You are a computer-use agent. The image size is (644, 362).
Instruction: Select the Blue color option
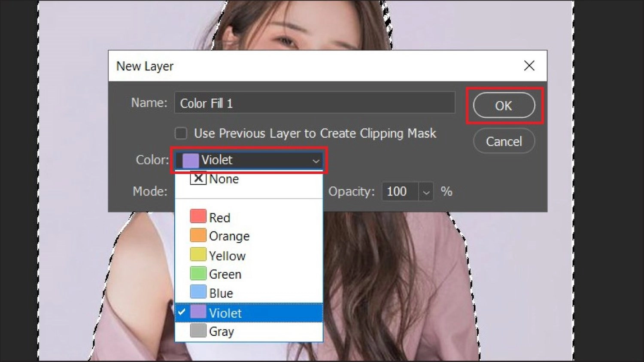click(x=249, y=293)
